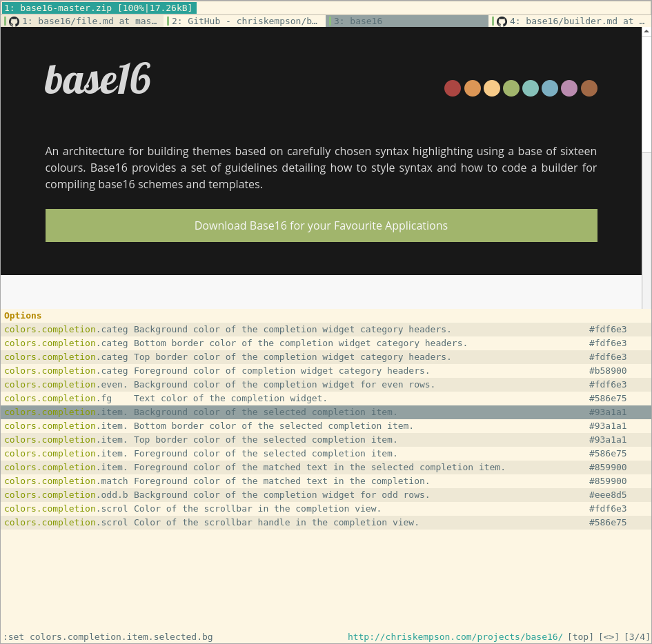Click the red colour circle
The width and height of the screenshot is (652, 644).
click(x=453, y=88)
